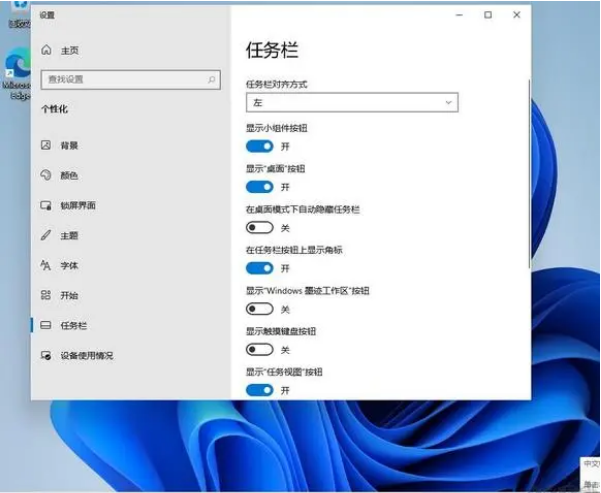The image size is (601, 493).
Task: Click the Fonts (字体) icon
Action: 46,265
